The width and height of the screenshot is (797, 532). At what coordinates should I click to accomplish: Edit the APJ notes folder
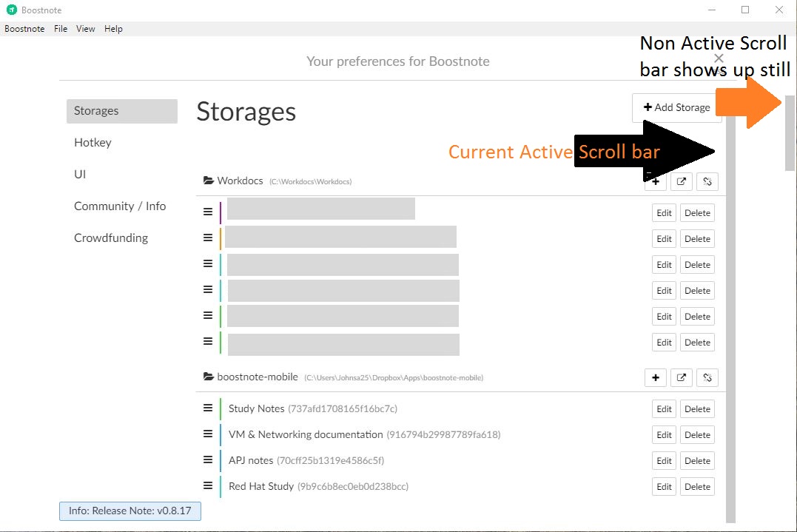(664, 461)
